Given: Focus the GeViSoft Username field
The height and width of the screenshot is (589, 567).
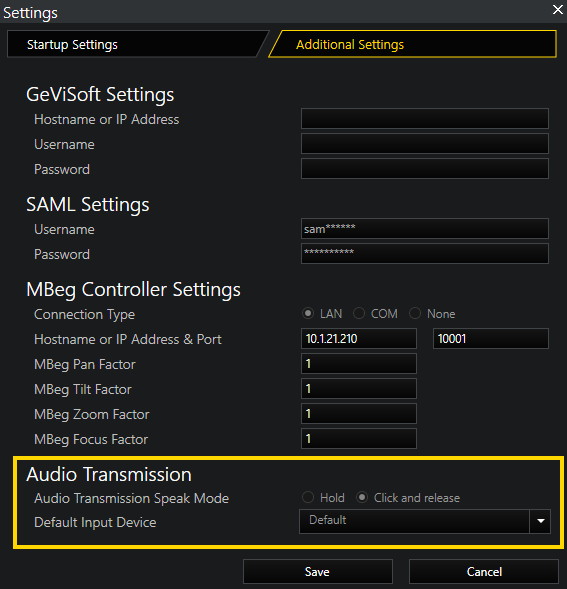Looking at the screenshot, I should point(425,143).
